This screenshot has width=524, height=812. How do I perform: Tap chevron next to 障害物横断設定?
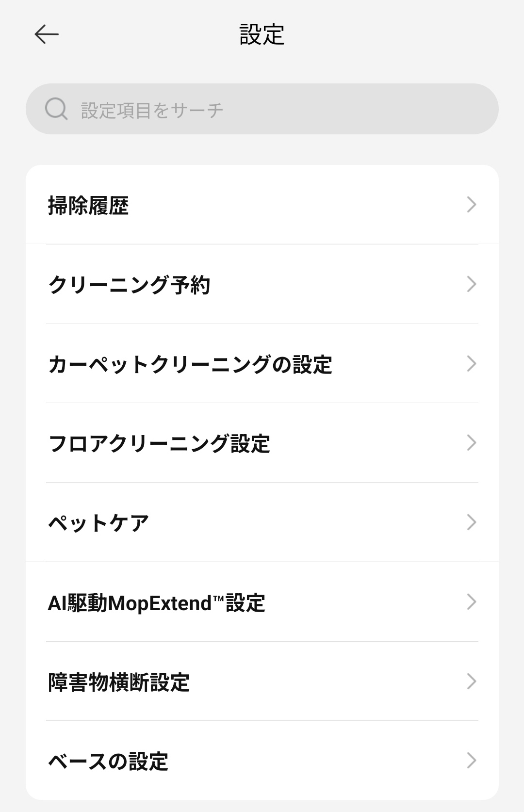(471, 682)
